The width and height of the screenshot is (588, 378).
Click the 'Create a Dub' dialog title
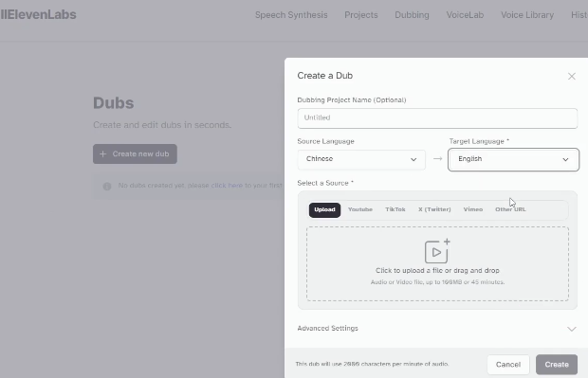click(x=324, y=76)
